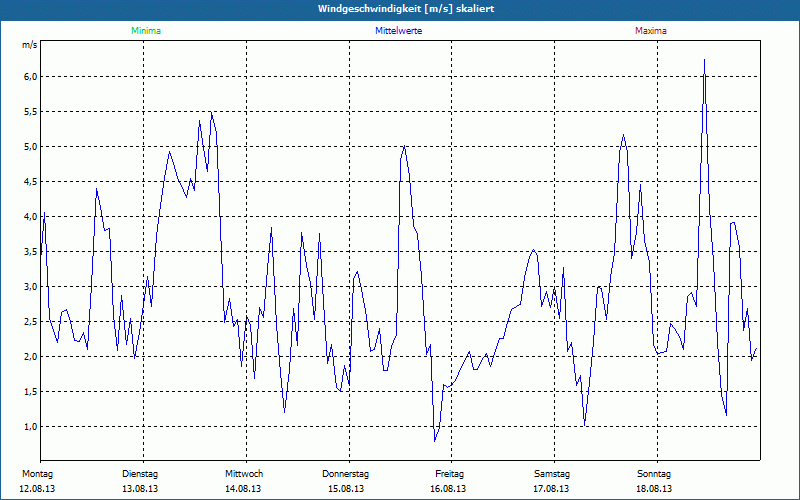Click the Freitag day label

(x=449, y=474)
